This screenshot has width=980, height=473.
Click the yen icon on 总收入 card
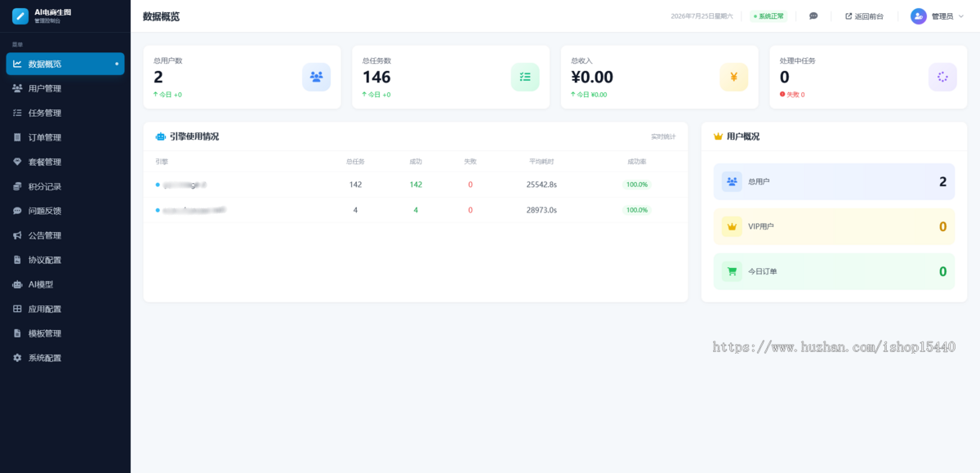click(733, 77)
